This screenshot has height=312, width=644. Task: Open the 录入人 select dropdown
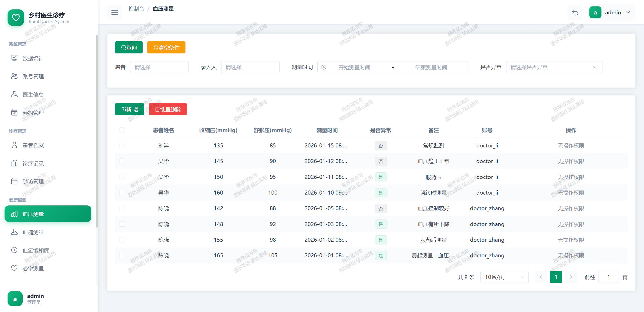[250, 67]
